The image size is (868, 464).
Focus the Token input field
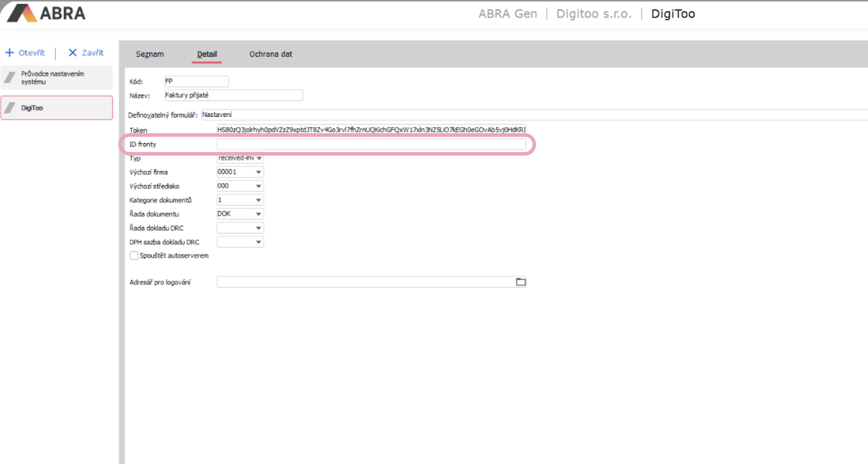point(371,130)
